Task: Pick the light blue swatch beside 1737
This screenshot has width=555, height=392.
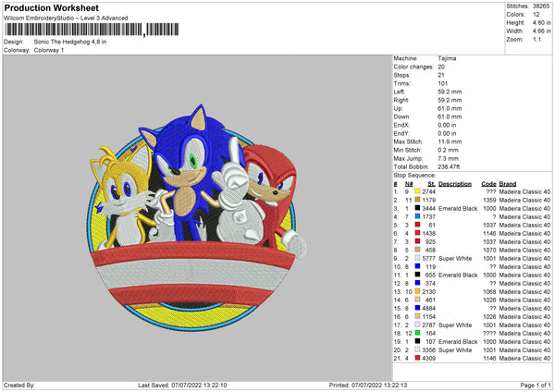Action: coord(417,216)
